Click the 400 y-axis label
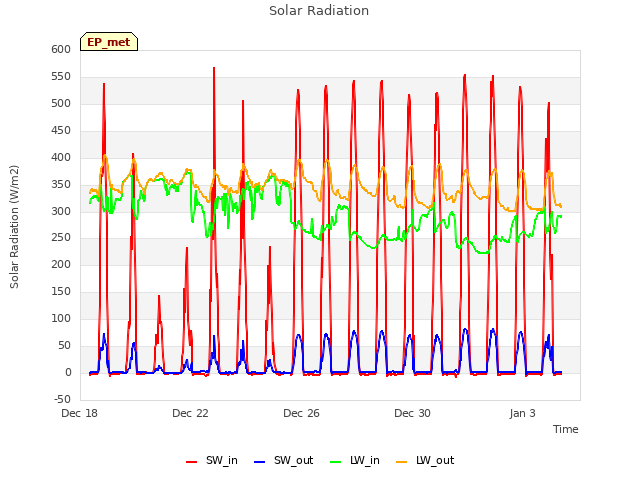The height and width of the screenshot is (480, 640). coord(61,158)
